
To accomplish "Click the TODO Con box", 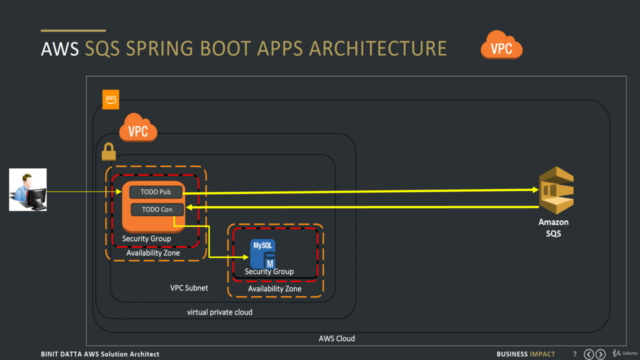I will pos(157,209).
